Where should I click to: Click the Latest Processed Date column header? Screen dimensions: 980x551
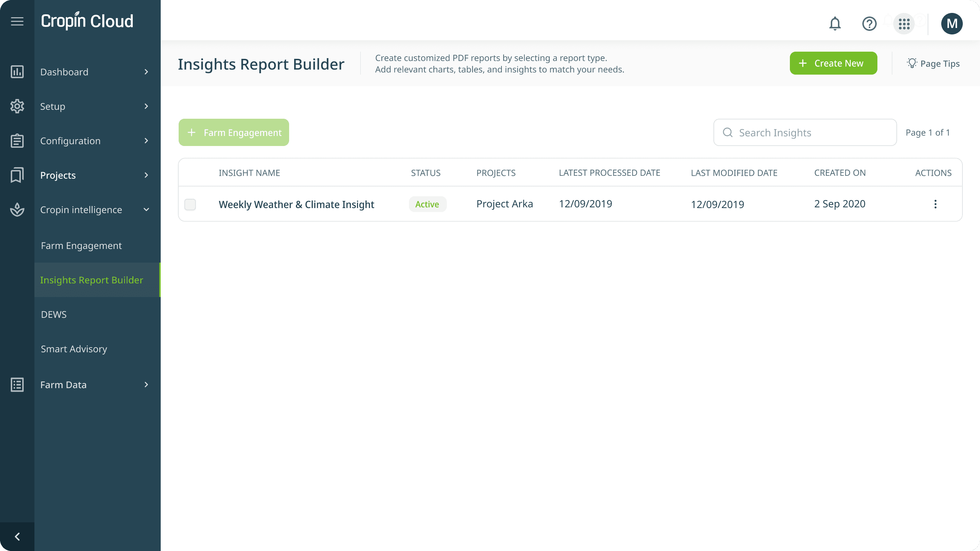click(609, 173)
